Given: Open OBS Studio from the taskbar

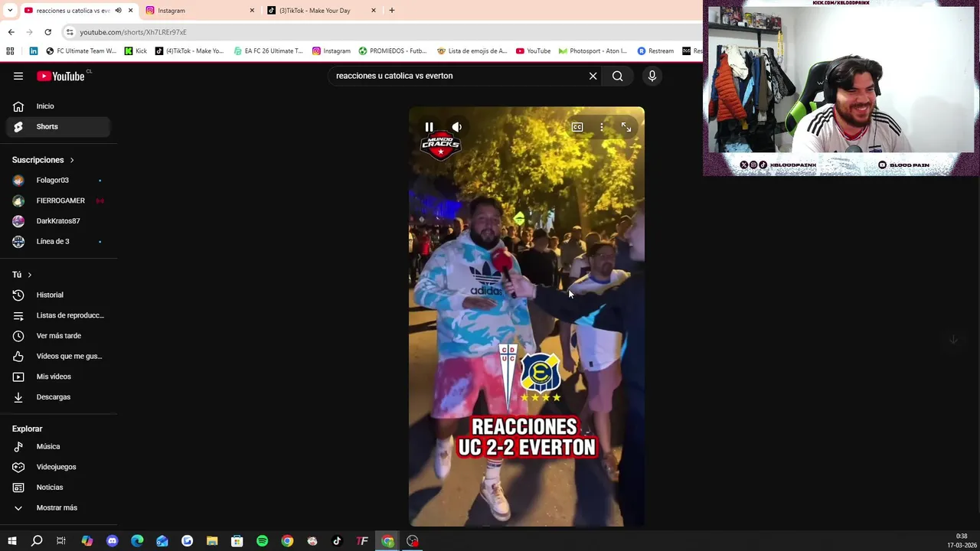Looking at the screenshot, I should click(413, 541).
